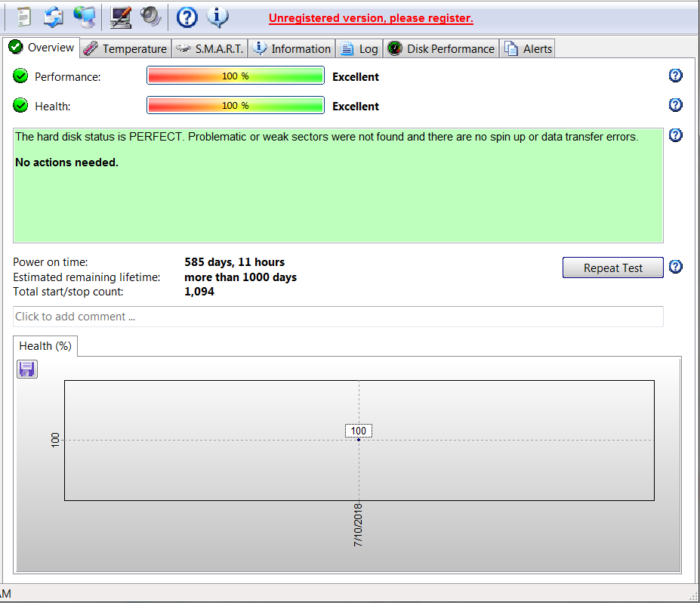Click the globe and monitor toolbar icon
The image size is (700, 603).
click(85, 17)
